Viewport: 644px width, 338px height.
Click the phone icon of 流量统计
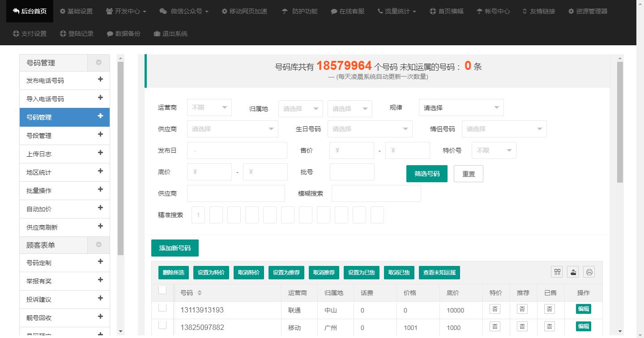380,11
